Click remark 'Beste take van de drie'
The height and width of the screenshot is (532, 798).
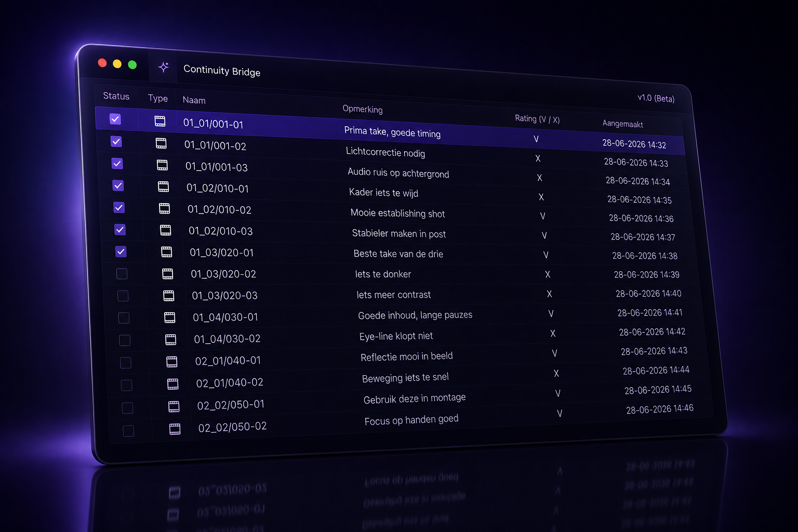click(x=398, y=254)
